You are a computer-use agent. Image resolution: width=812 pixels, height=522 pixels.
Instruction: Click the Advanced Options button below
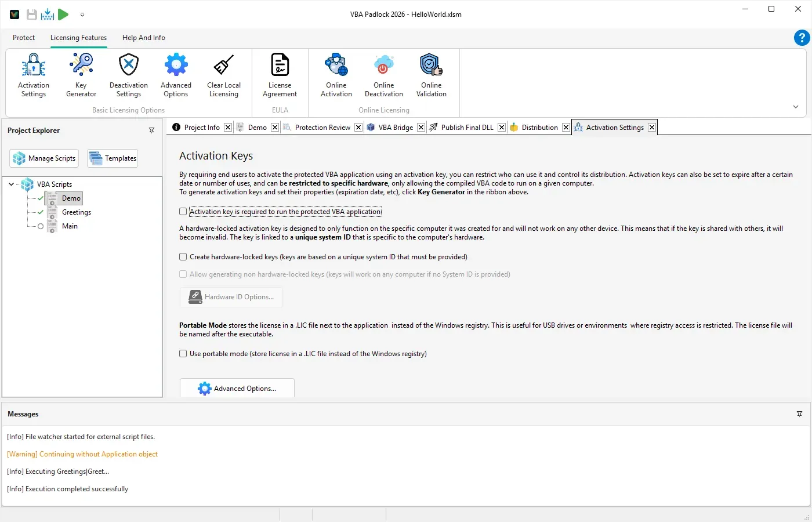pyautogui.click(x=237, y=388)
